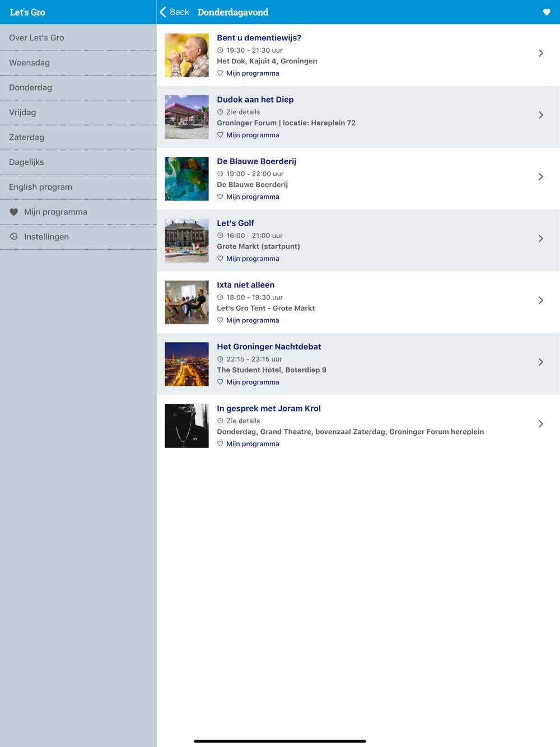
Task: Open the Dudok aan het Diep title
Action: [x=255, y=100]
